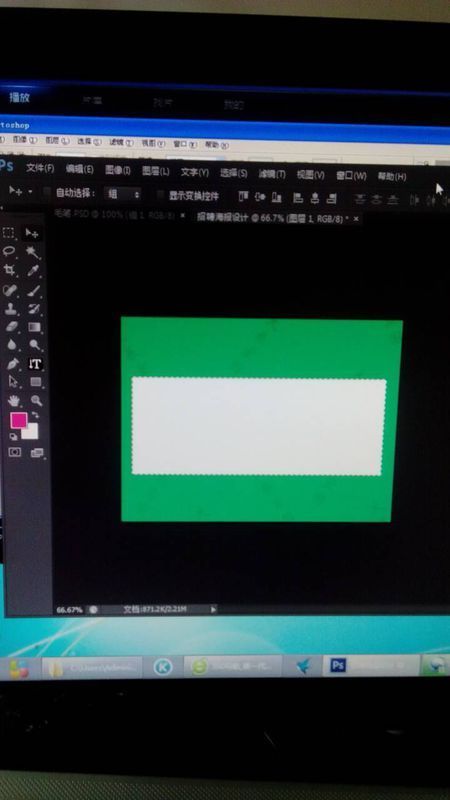Toggle Quick Mask mode
Image resolution: width=450 pixels, height=800 pixels.
(14, 452)
